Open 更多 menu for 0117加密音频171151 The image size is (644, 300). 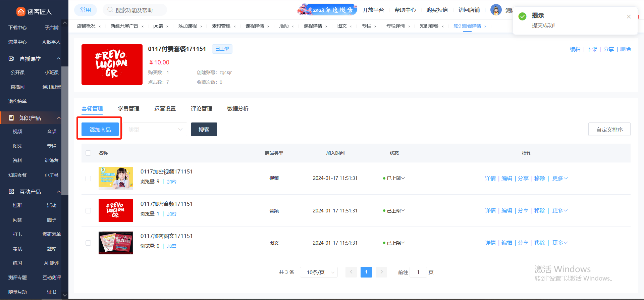(x=559, y=210)
